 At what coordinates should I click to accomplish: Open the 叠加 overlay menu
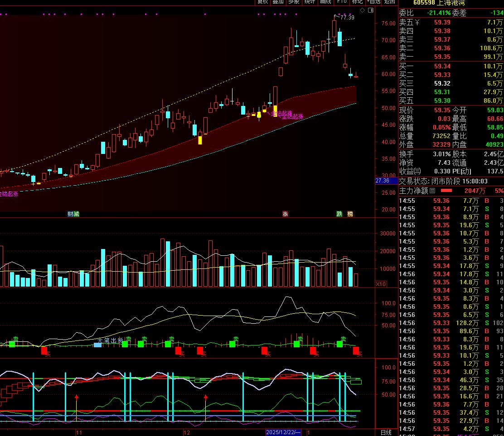(x=278, y=2)
